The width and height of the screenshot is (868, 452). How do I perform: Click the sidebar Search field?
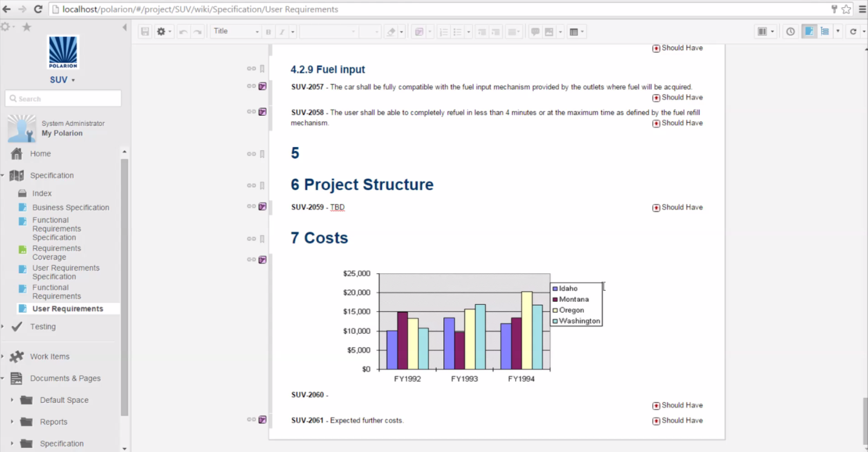[x=63, y=99]
